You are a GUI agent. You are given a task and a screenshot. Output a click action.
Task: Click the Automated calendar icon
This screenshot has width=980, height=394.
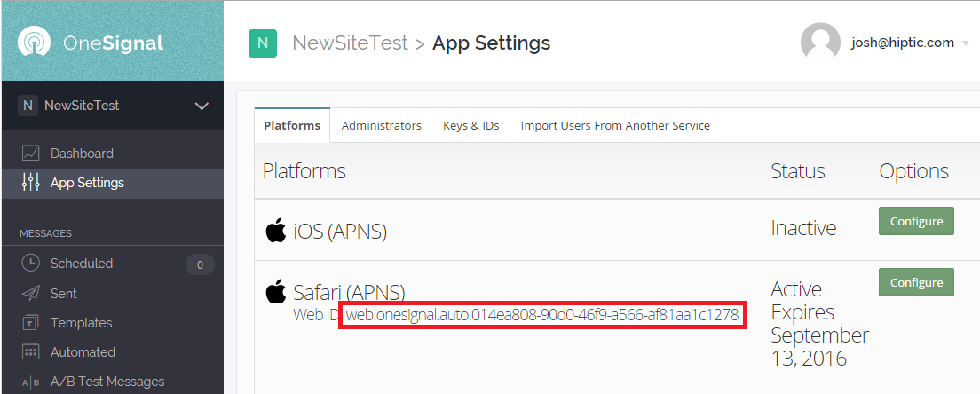(x=31, y=352)
